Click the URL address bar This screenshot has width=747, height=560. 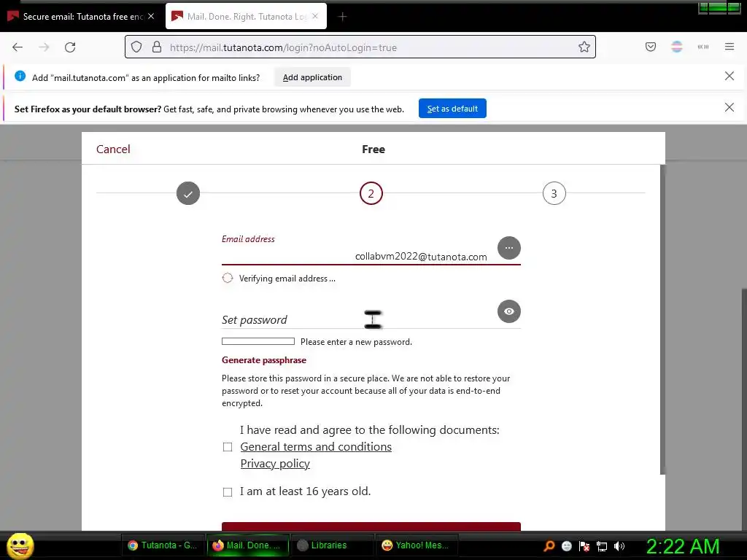(x=360, y=47)
